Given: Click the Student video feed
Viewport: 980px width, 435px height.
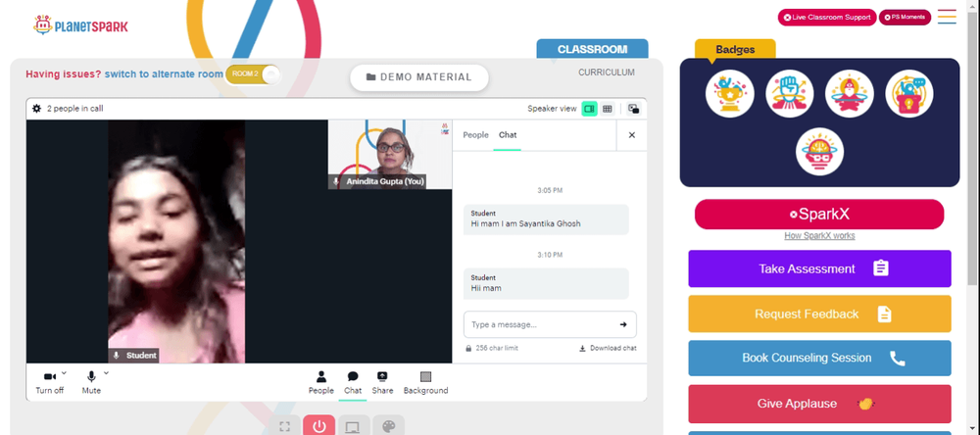Looking at the screenshot, I should pos(176,241).
